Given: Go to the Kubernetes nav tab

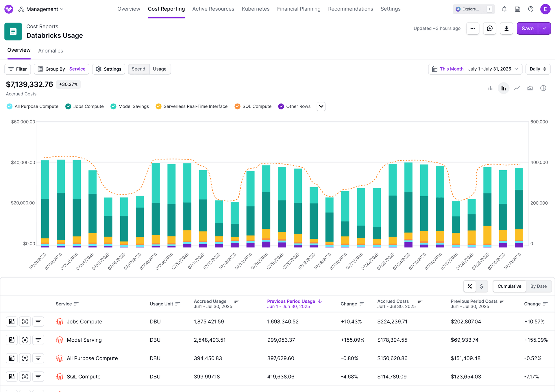Looking at the screenshot, I should (256, 9).
